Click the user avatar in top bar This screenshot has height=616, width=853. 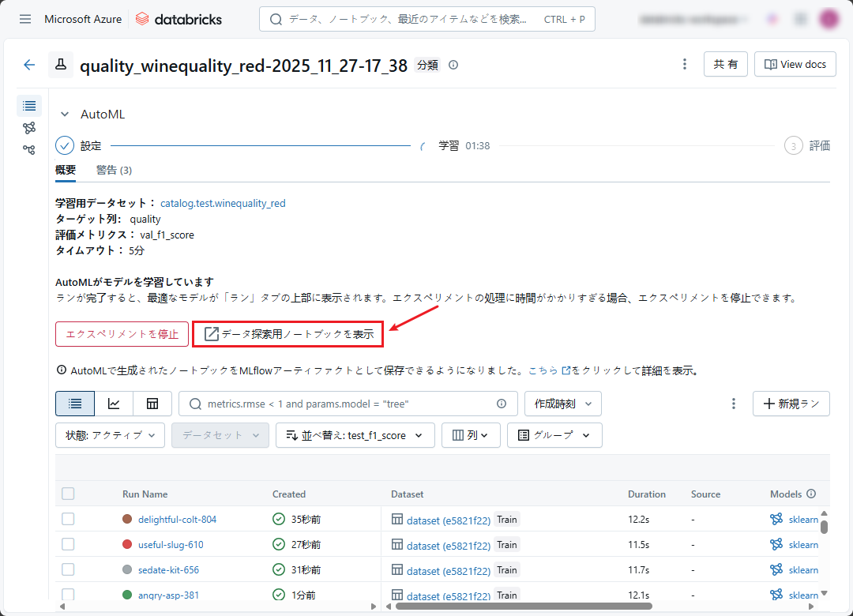(829, 19)
